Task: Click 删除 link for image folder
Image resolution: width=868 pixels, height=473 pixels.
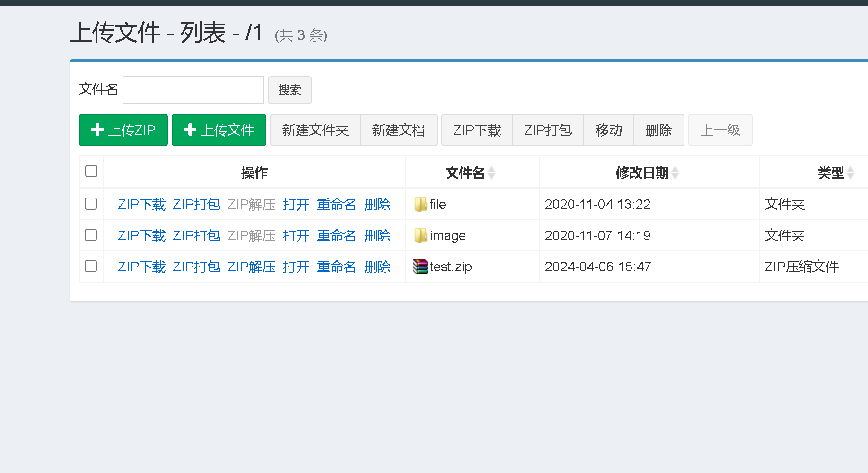Action: click(x=377, y=235)
